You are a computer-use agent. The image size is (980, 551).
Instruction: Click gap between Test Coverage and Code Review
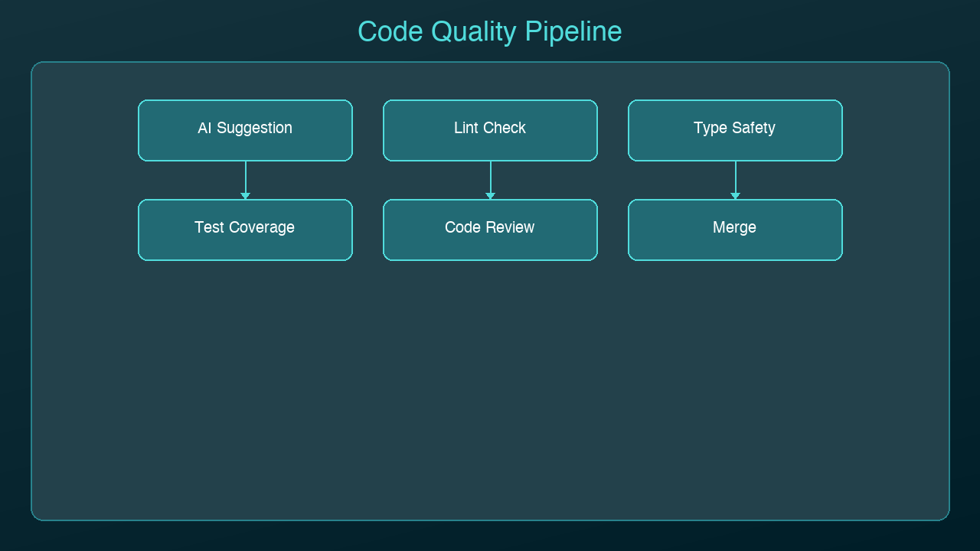click(367, 230)
